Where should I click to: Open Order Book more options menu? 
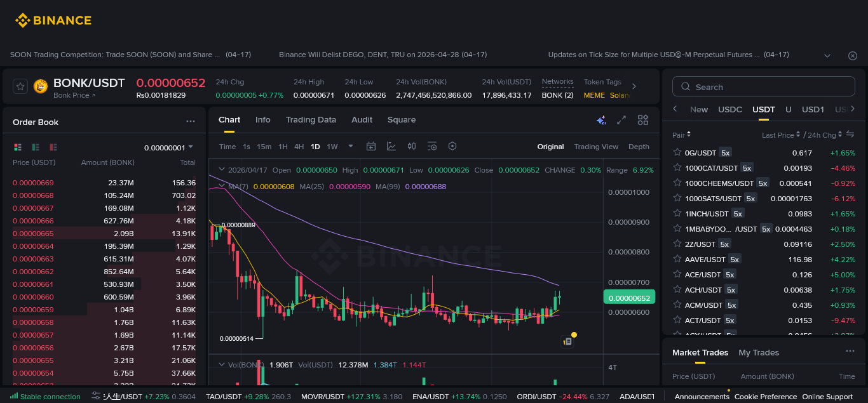point(191,121)
